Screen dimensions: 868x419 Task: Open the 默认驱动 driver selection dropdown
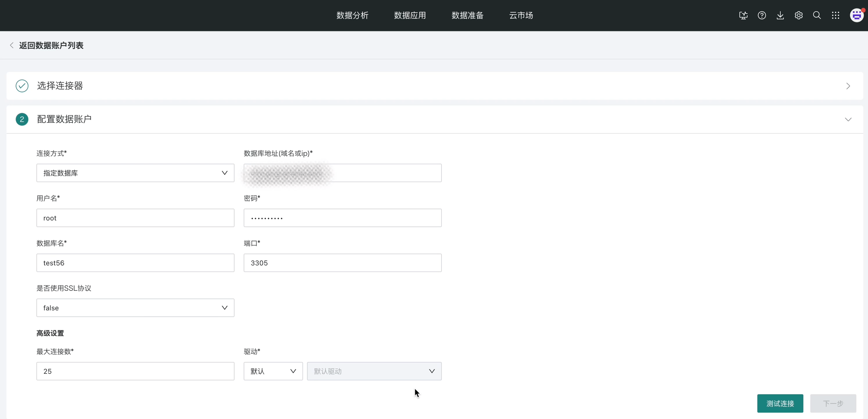(x=374, y=371)
